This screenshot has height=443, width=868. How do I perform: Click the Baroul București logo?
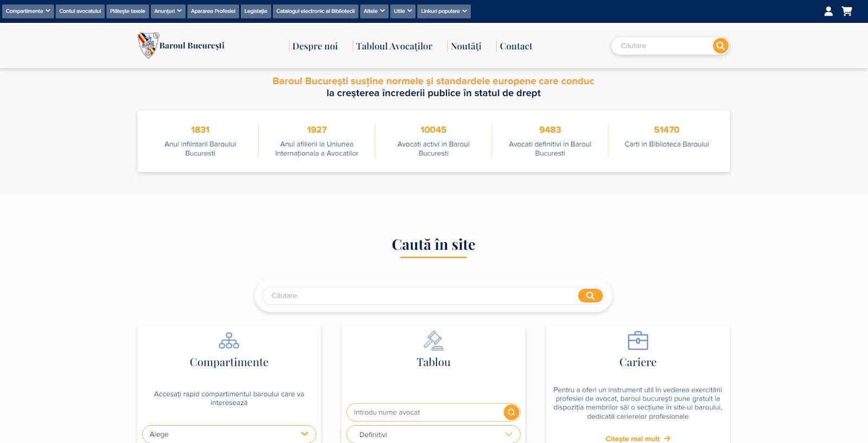click(x=181, y=46)
